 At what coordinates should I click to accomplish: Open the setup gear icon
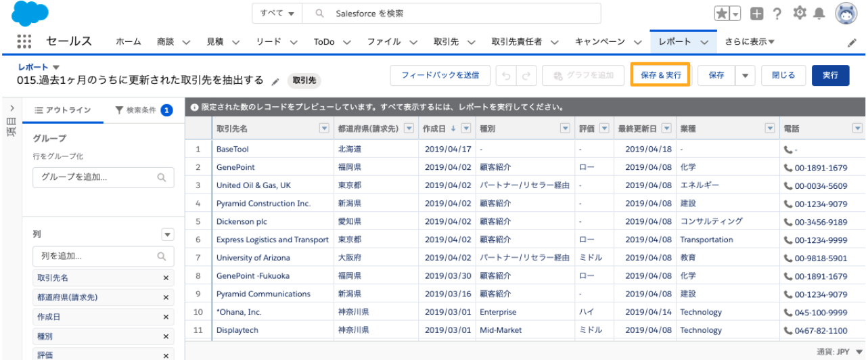coord(799,14)
